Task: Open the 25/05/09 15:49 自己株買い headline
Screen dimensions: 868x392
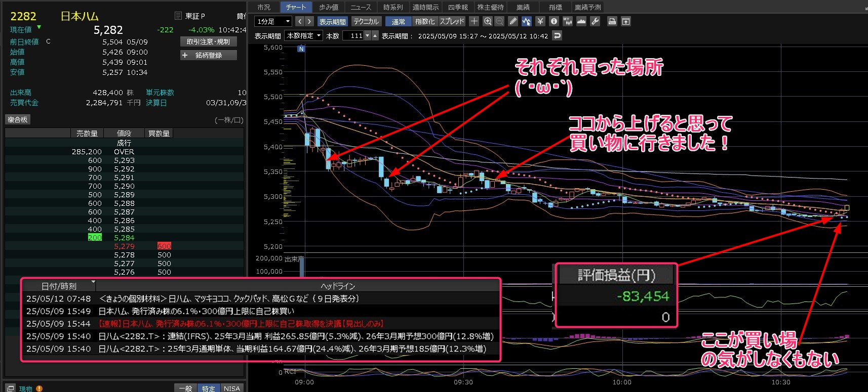Action: [260, 311]
